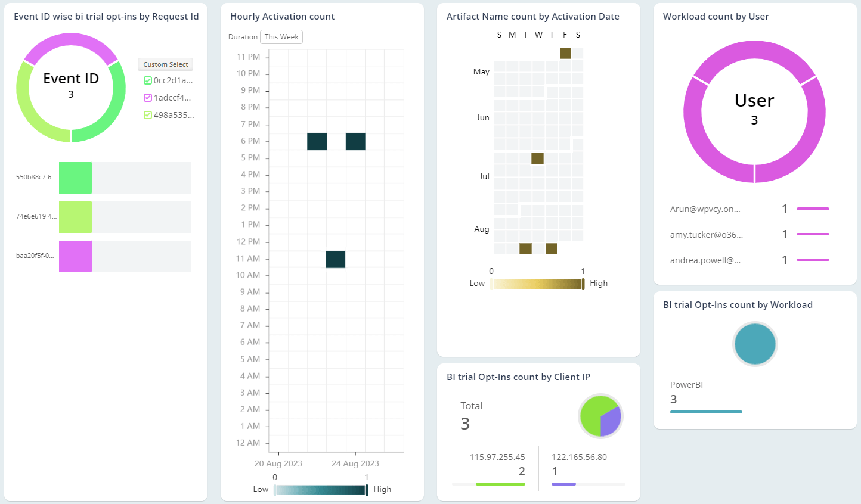
Task: Select the 550b88c7 request bar
Action: click(75, 178)
